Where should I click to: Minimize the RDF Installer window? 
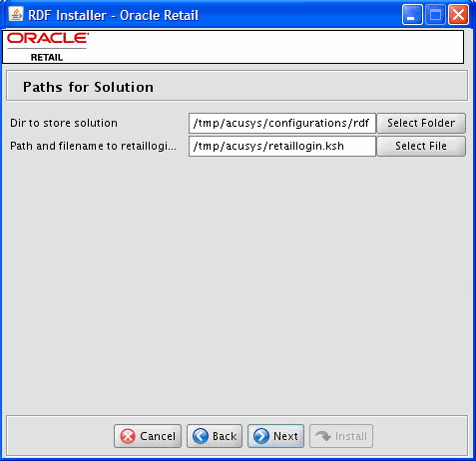point(412,15)
